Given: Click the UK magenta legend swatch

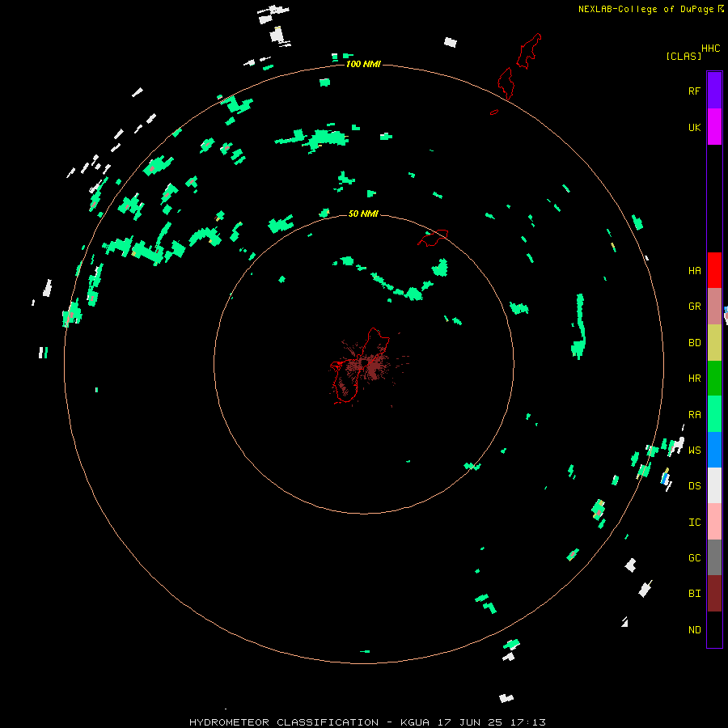Looking at the screenshot, I should click(x=714, y=127).
